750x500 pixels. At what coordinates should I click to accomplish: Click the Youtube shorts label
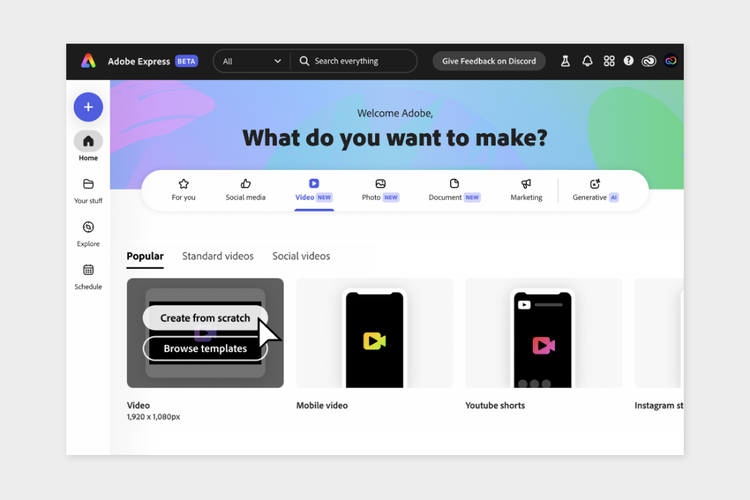[x=495, y=405]
